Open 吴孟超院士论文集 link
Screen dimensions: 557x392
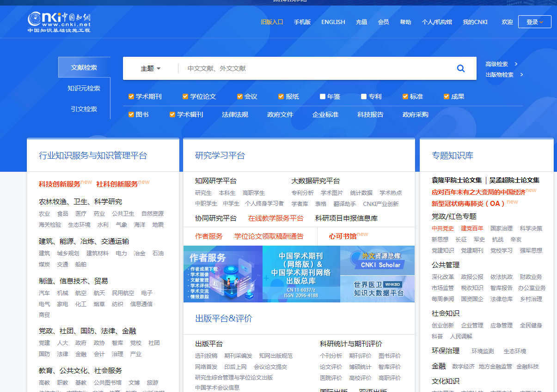click(514, 180)
